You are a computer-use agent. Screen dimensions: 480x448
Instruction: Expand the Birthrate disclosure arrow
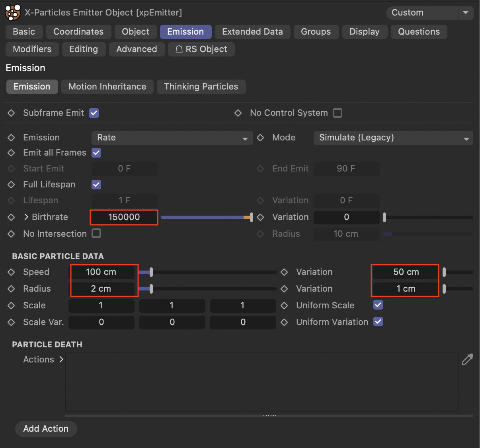[x=26, y=217]
